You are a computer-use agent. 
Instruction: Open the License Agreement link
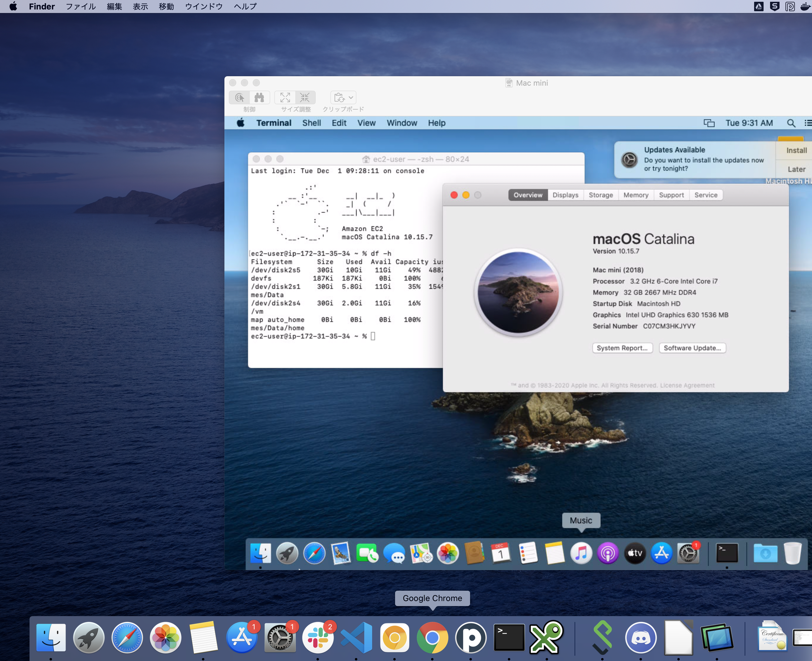[x=687, y=385]
